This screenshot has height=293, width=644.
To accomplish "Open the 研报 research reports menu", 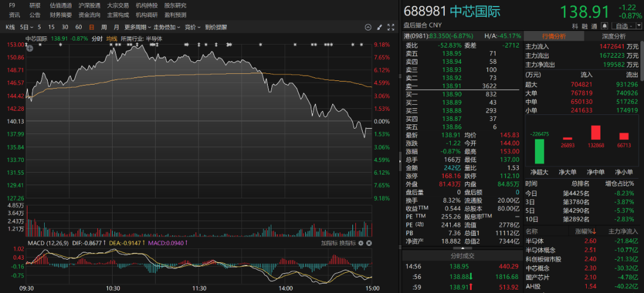I will click(35, 5).
